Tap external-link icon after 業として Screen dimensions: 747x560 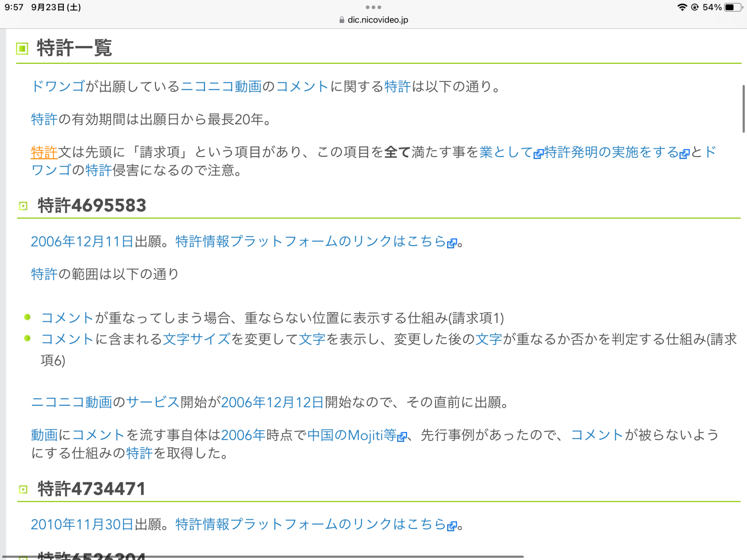(538, 154)
